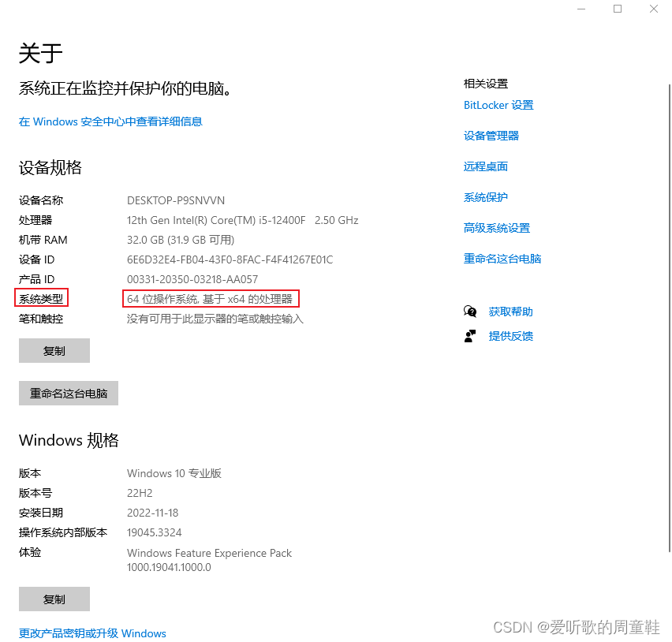Open 远程桌面 related setting

click(486, 166)
